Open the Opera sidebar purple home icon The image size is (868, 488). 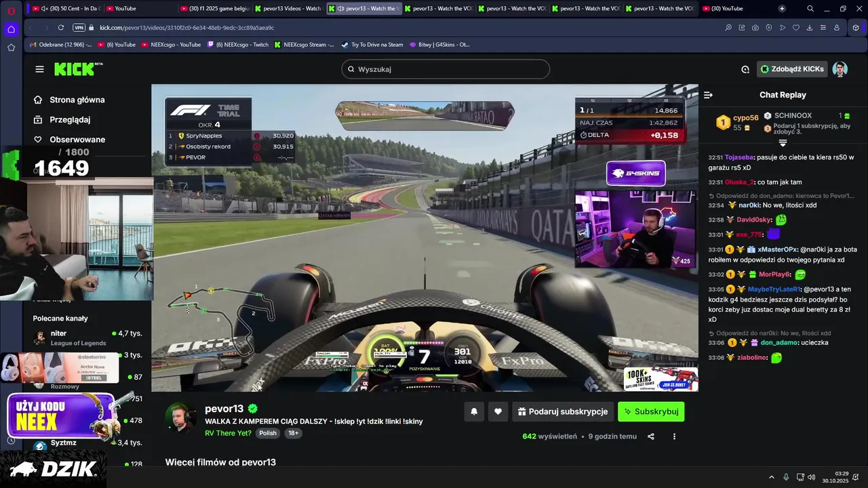click(x=11, y=29)
